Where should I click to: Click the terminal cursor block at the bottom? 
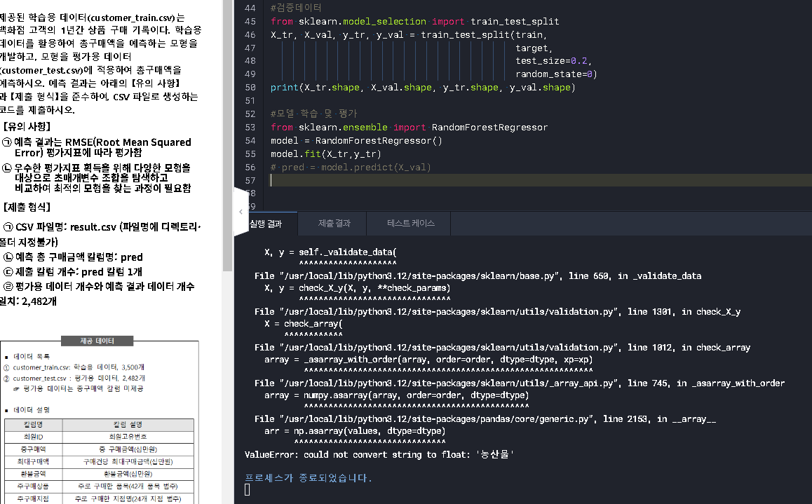tap(247, 489)
